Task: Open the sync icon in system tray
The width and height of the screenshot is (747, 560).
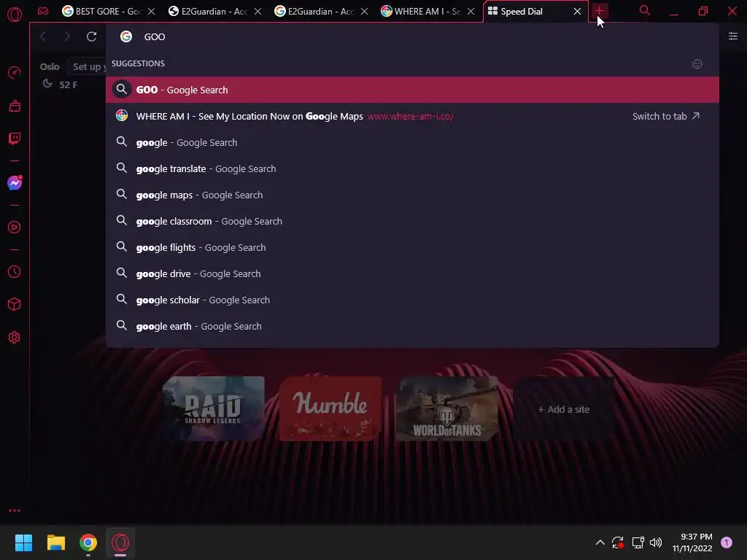Action: pyautogui.click(x=618, y=542)
